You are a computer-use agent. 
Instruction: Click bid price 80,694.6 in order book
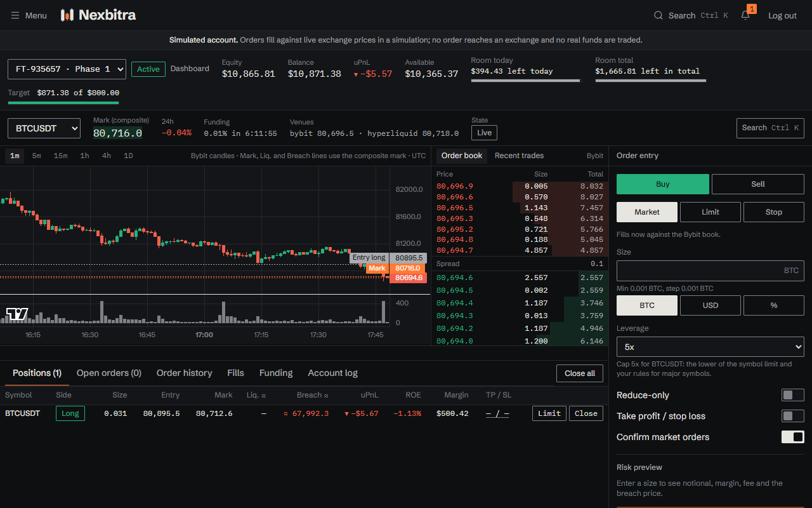click(455, 277)
